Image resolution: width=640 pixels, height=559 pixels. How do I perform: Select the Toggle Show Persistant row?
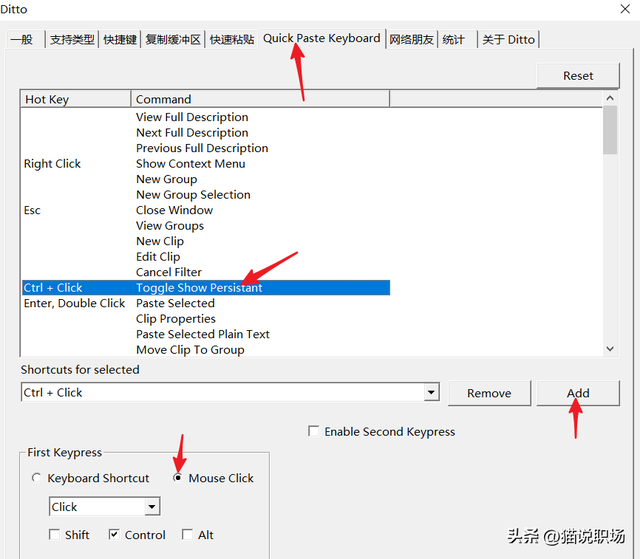(206, 288)
